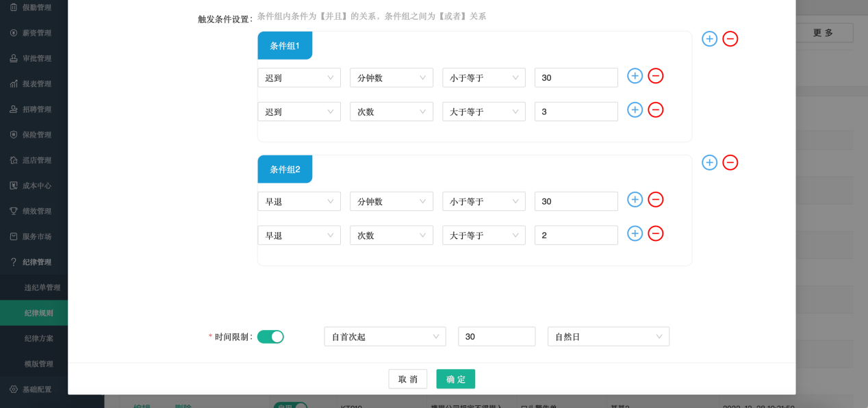Click the 绩效管理 sidebar icon

(14, 210)
